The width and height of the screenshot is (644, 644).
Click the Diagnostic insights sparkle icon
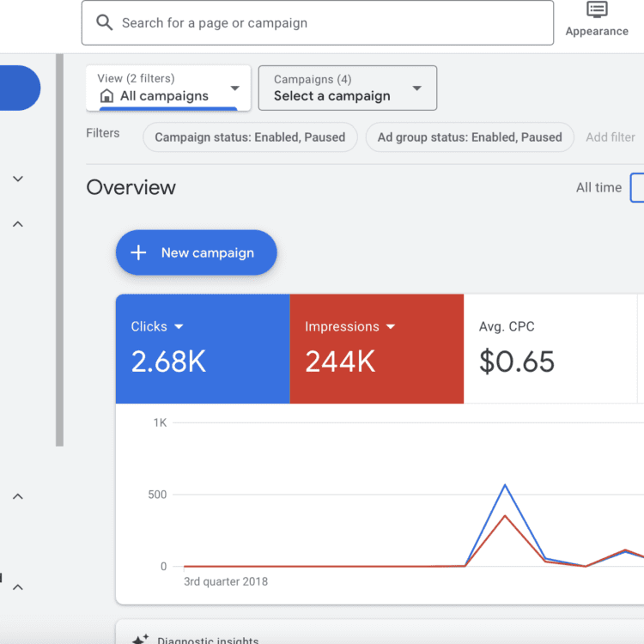point(140,639)
